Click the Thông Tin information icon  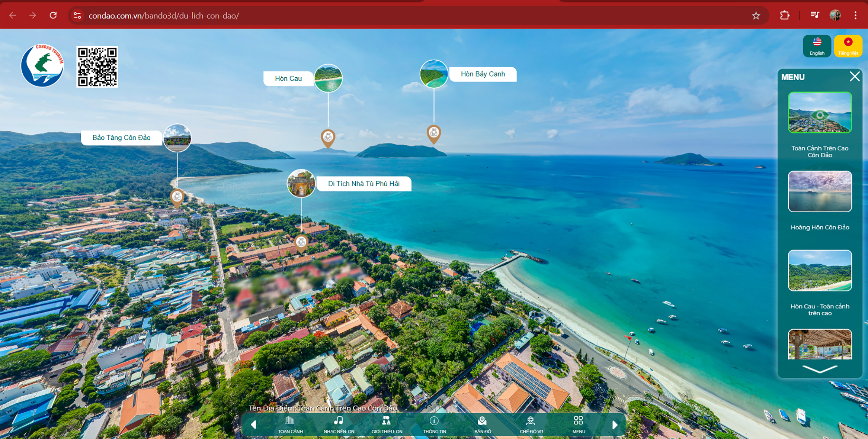tap(434, 424)
